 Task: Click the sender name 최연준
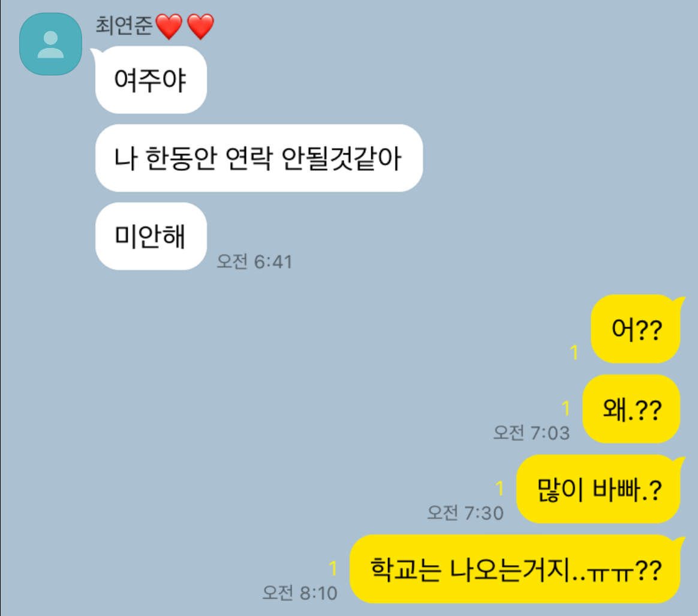tap(124, 25)
